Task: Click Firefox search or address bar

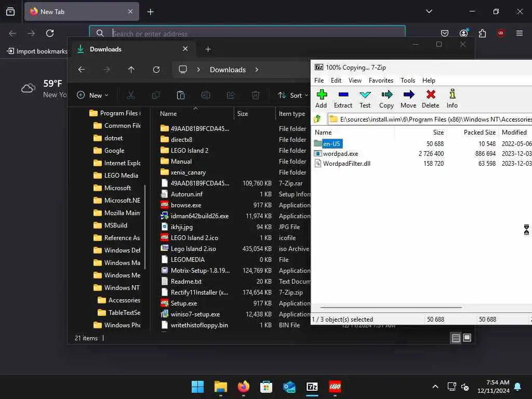Action: (247, 33)
